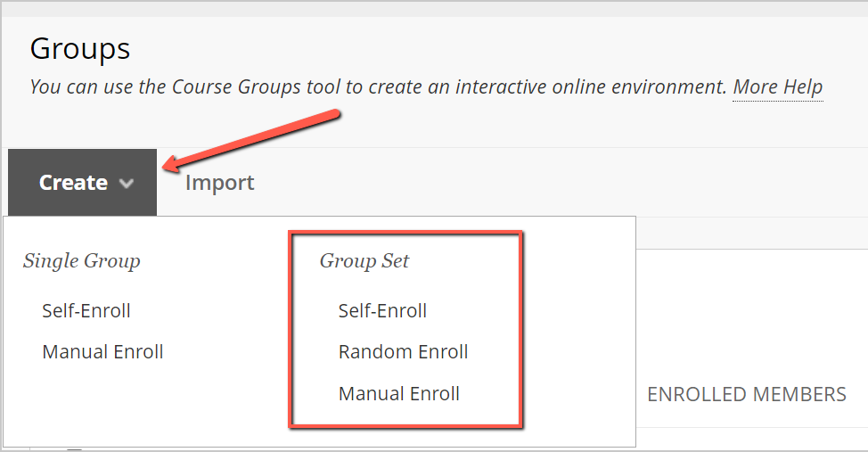Click the Create button label
The image size is (868, 452).
(73, 183)
